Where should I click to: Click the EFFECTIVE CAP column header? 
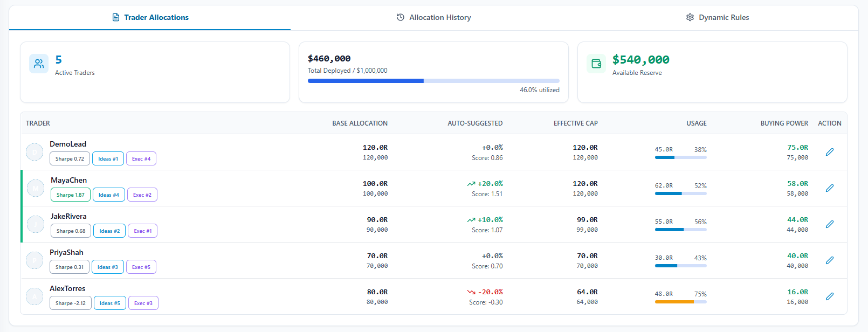[x=576, y=123]
